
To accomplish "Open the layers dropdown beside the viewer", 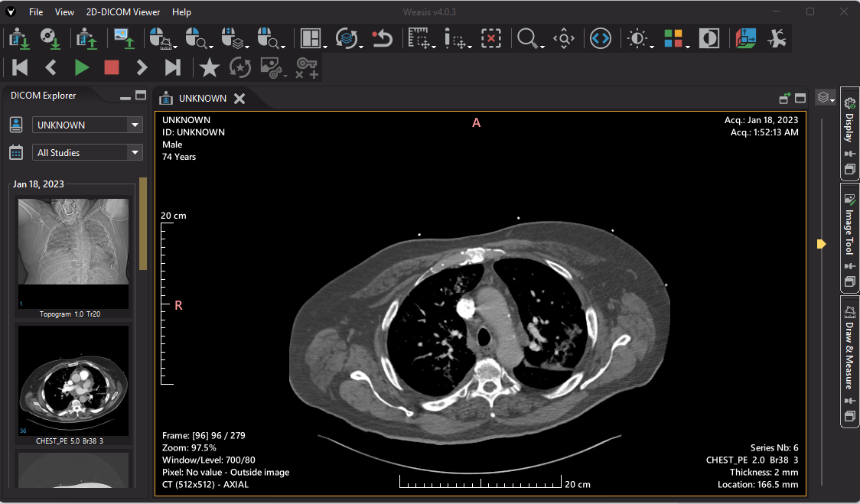I will 826,98.
